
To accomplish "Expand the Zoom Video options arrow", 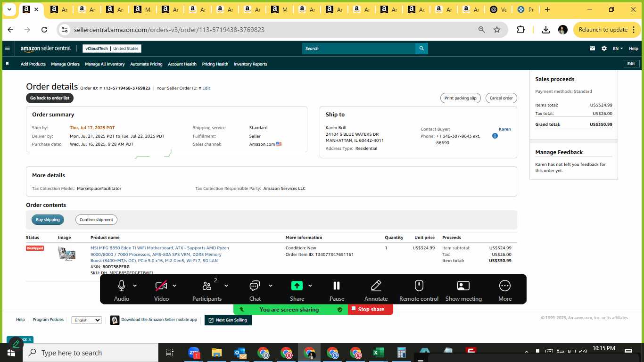I will coord(174,286).
